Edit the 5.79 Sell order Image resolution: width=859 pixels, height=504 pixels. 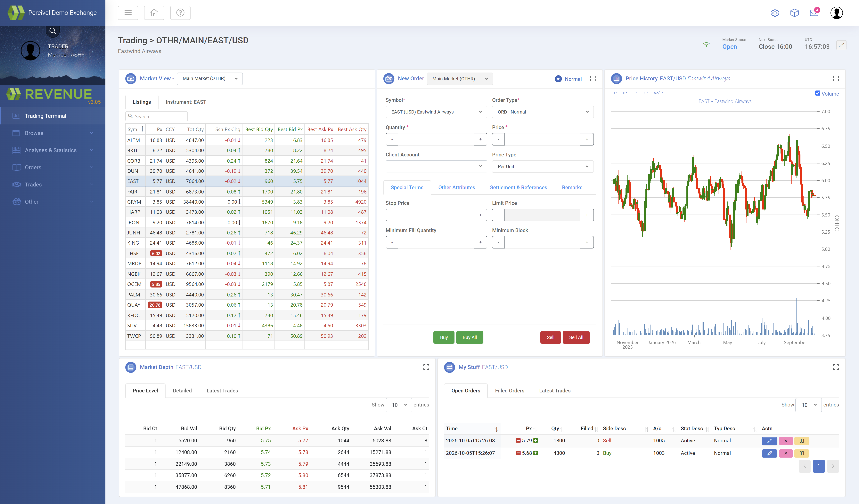click(x=769, y=441)
